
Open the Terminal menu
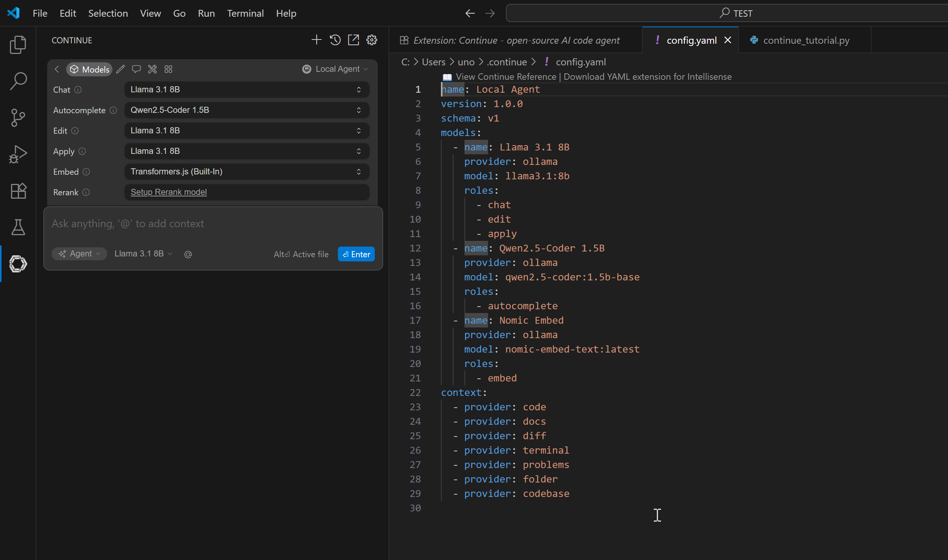(x=245, y=13)
